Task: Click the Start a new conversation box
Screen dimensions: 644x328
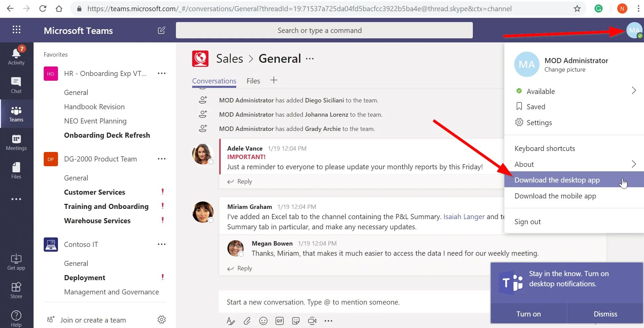Action: coord(354,302)
